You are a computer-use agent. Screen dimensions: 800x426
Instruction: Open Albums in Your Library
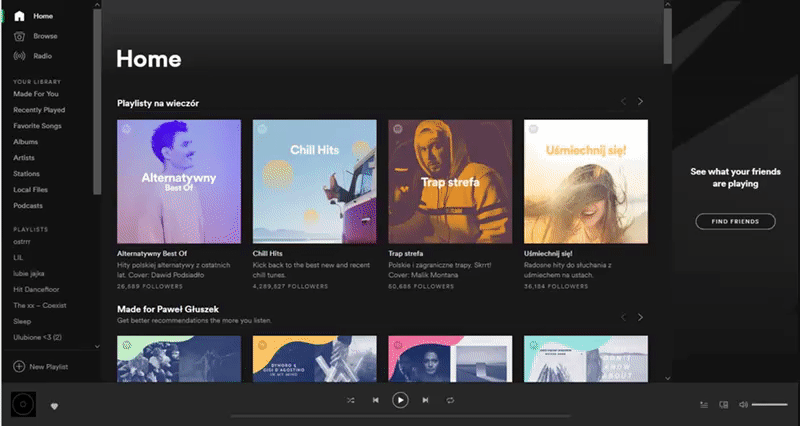26,142
